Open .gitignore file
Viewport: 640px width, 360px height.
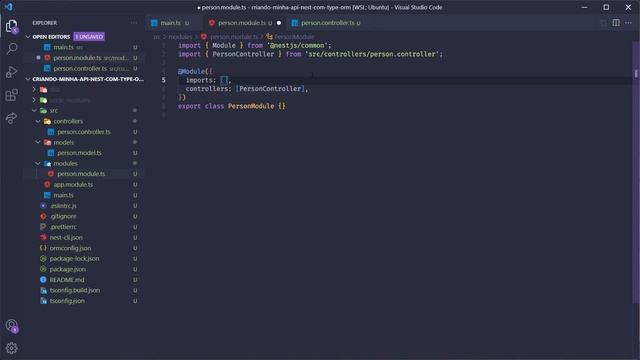click(x=83, y=216)
